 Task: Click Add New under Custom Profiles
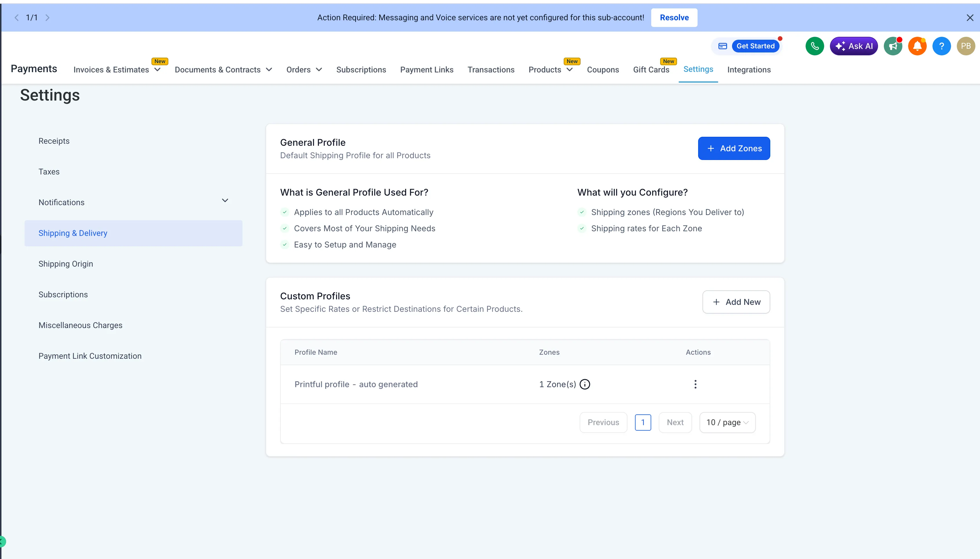pos(736,302)
